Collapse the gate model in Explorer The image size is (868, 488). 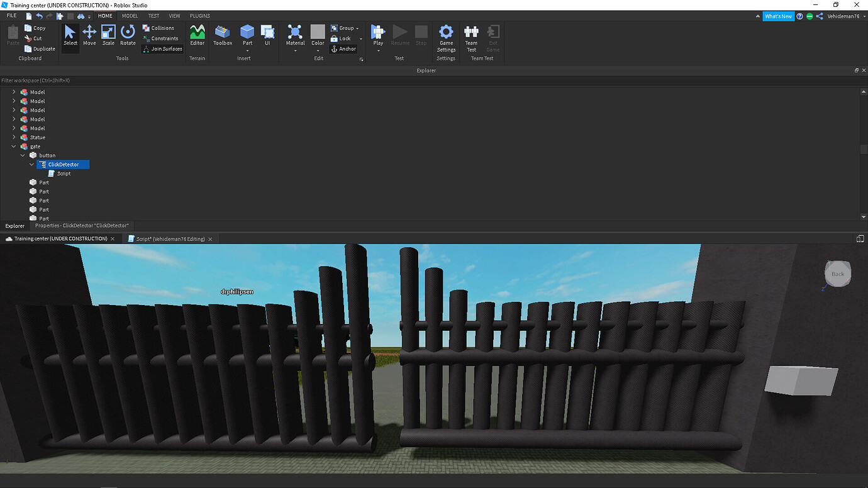[x=13, y=146]
